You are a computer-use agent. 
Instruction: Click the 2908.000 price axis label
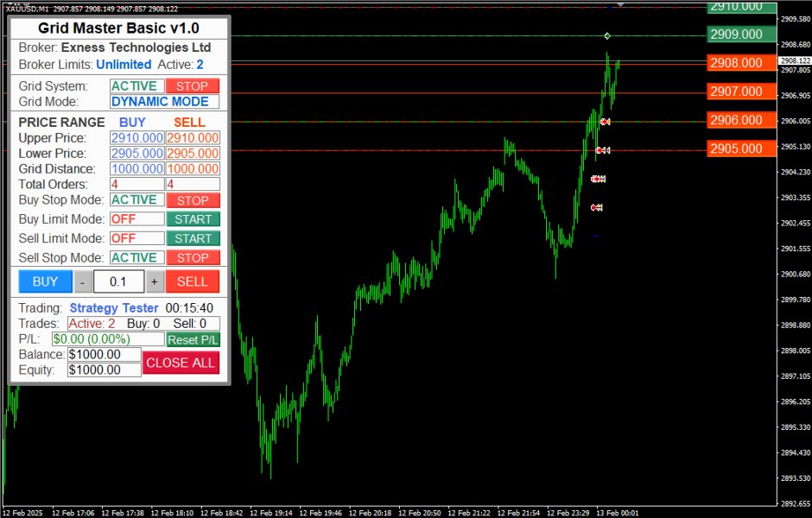740,63
